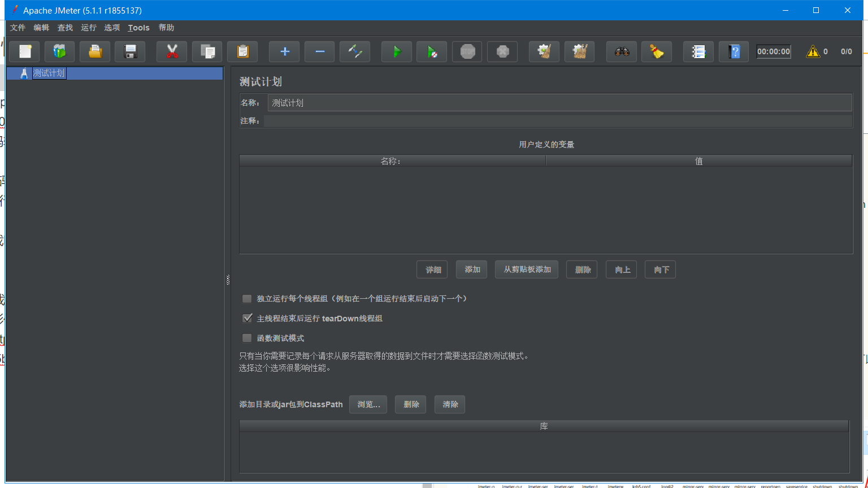Click the Stop sign icon
This screenshot has width=868, height=488.
click(x=467, y=51)
